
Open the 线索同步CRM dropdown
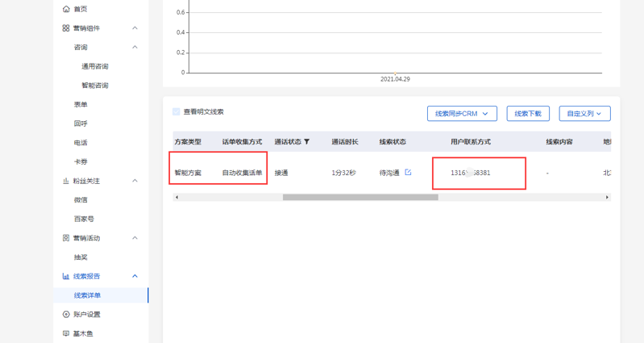(462, 114)
